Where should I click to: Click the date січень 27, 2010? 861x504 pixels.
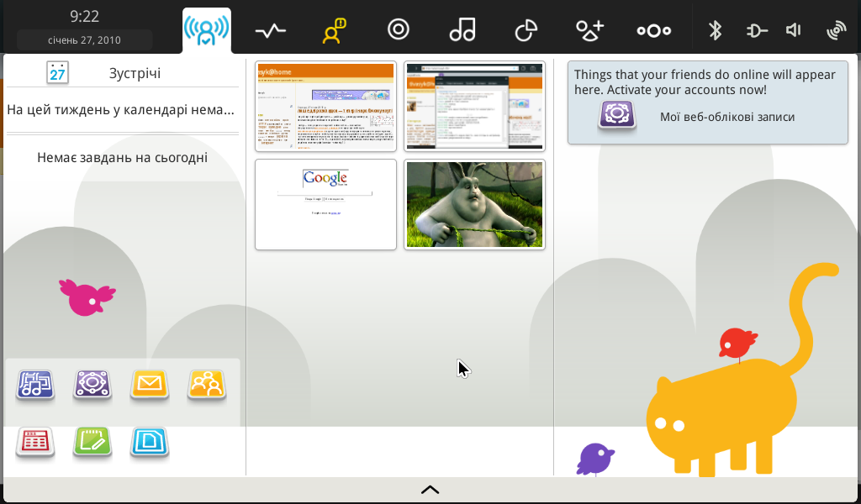point(85,40)
